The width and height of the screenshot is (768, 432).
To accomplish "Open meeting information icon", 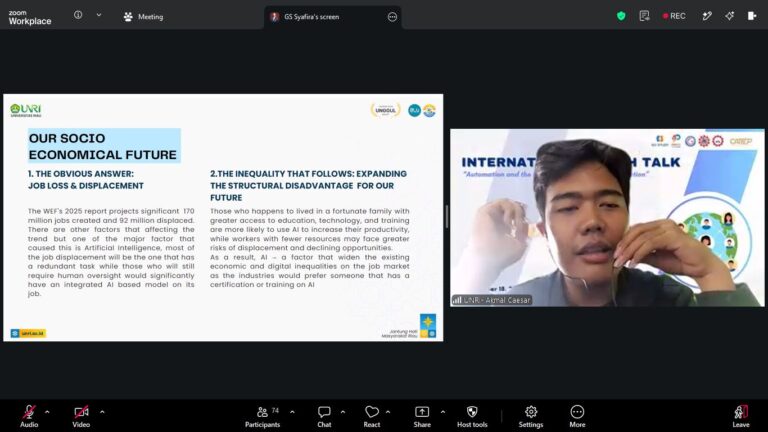I will point(78,15).
